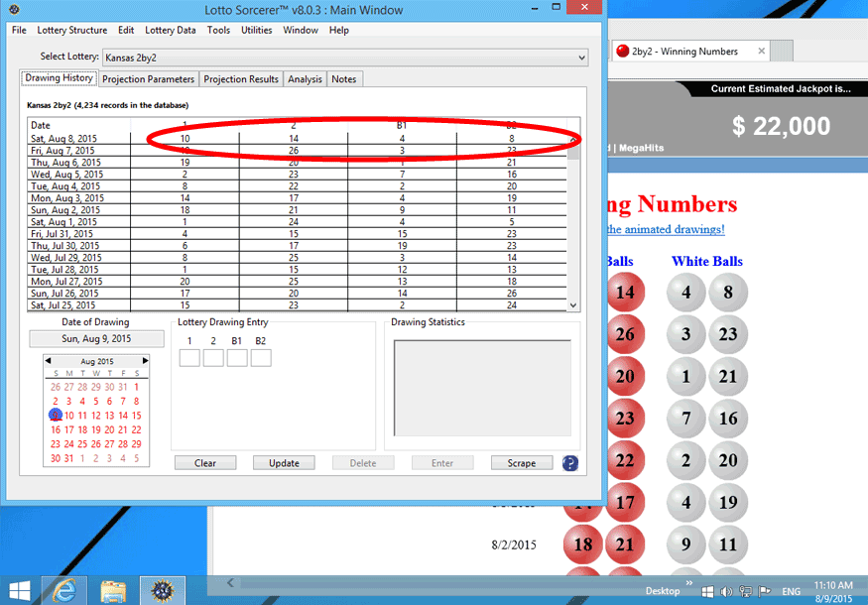Follow the animated drawings link in browser
The width and height of the screenshot is (868, 605).
[666, 229]
